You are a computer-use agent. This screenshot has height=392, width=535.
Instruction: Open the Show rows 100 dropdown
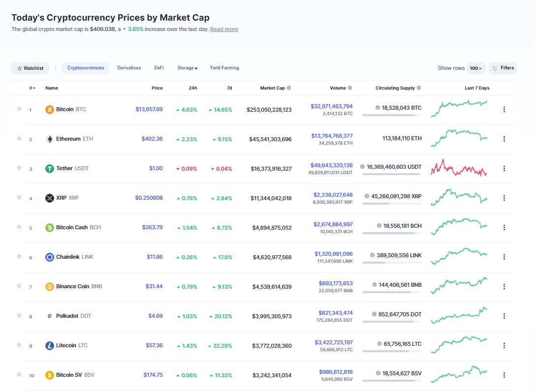coord(475,68)
